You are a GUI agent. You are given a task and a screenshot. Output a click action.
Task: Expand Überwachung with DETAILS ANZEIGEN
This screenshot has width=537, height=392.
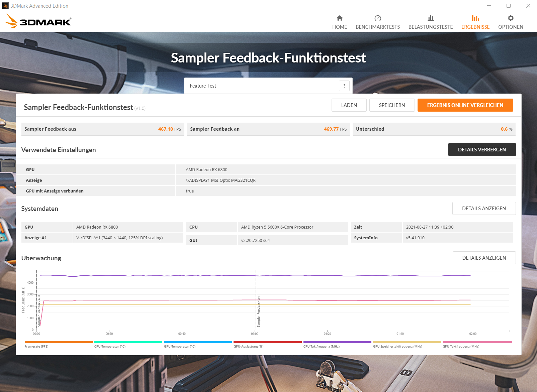tap(484, 258)
